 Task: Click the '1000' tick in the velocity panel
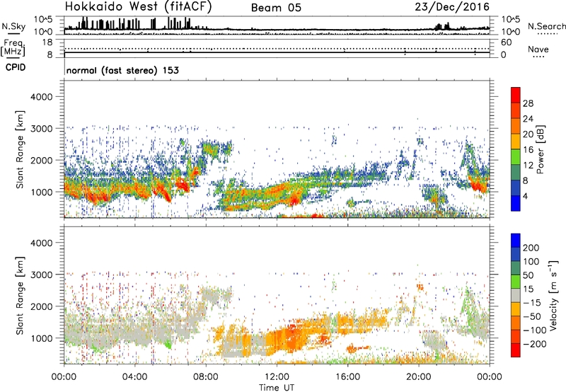point(41,338)
